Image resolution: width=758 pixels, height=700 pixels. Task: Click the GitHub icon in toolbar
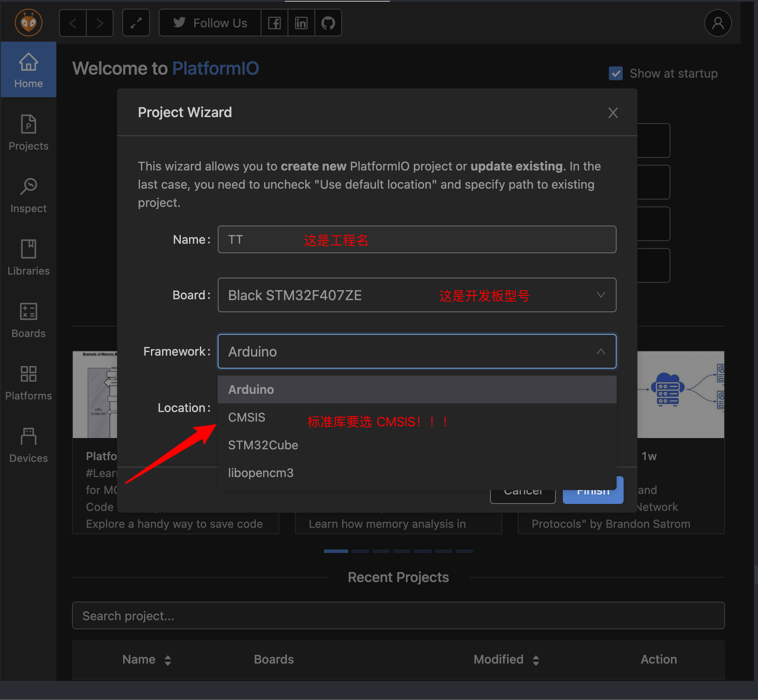tap(328, 23)
